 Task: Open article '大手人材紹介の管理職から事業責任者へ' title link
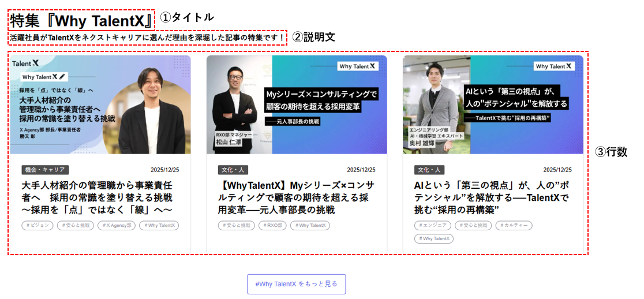(x=97, y=197)
